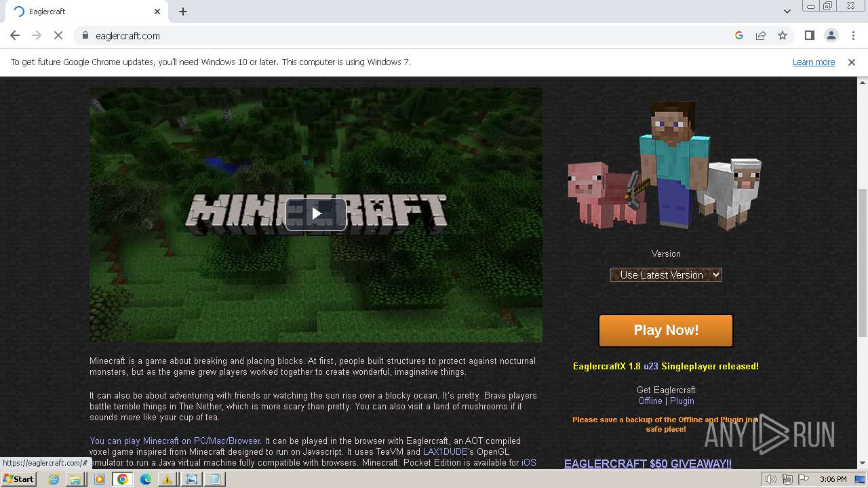Open the Chrome profile menu

(x=831, y=35)
